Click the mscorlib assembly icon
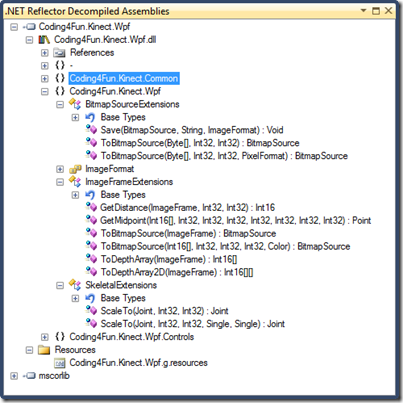 coord(29,376)
